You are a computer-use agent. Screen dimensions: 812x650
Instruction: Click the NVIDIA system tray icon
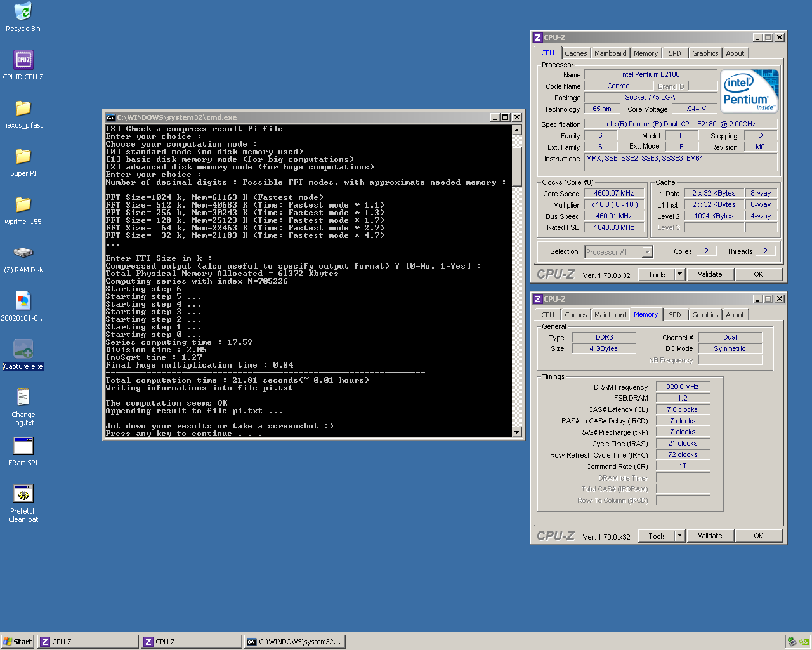(803, 642)
